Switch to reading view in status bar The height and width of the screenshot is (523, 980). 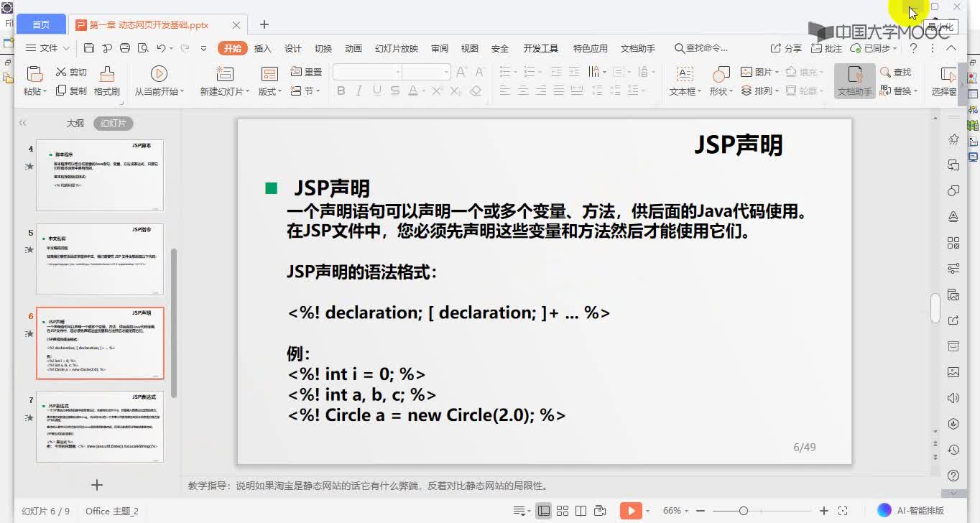(x=581, y=511)
